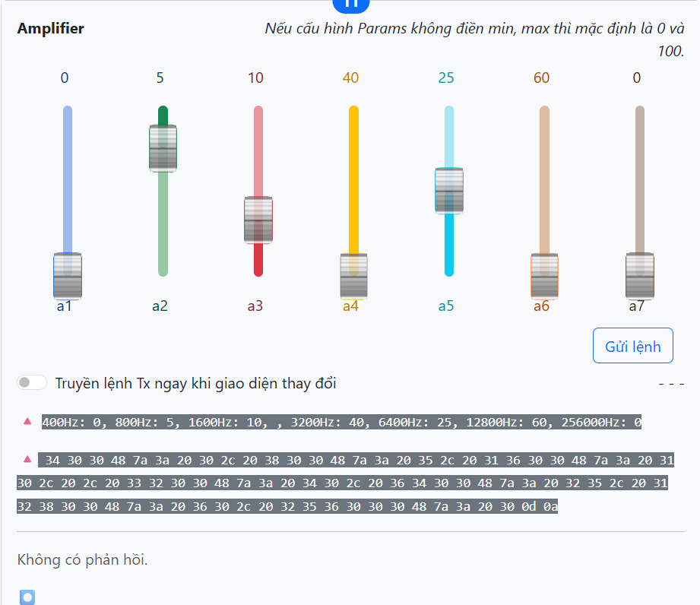Click the a1 slider knob
Image resolution: width=700 pixels, height=605 pixels.
[68, 276]
